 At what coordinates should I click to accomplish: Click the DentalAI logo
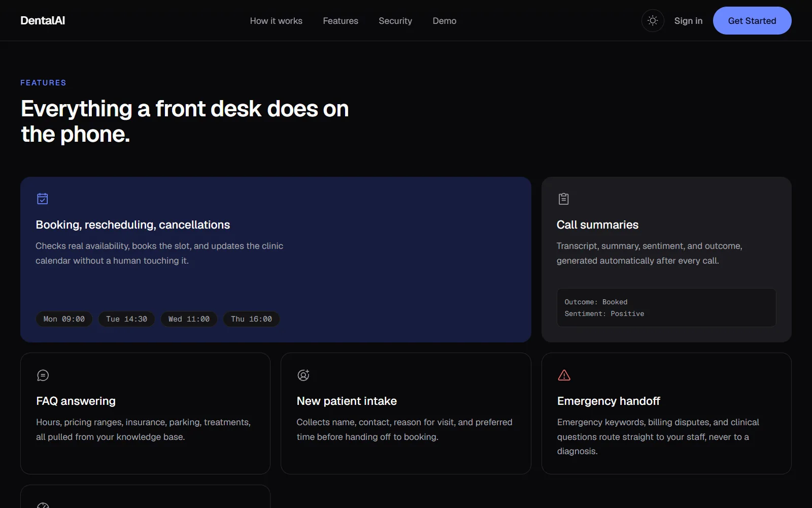pos(43,20)
